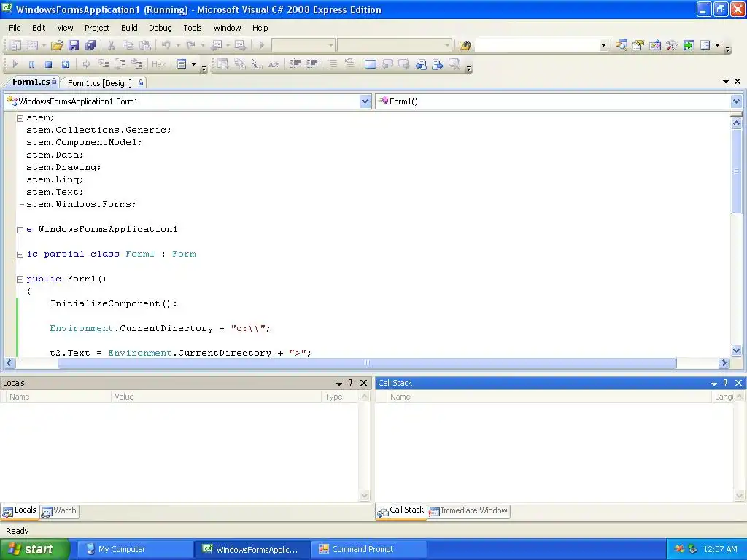Image resolution: width=747 pixels, height=560 pixels.
Task: Open the Tools menu
Action: pos(193,28)
